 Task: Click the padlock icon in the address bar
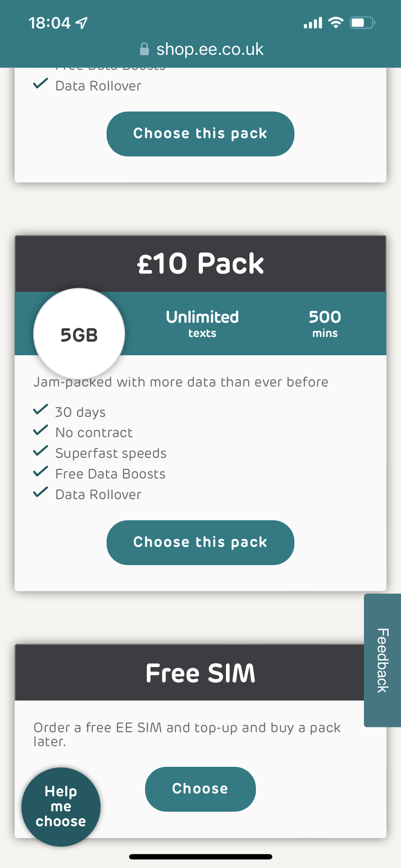[x=145, y=49]
